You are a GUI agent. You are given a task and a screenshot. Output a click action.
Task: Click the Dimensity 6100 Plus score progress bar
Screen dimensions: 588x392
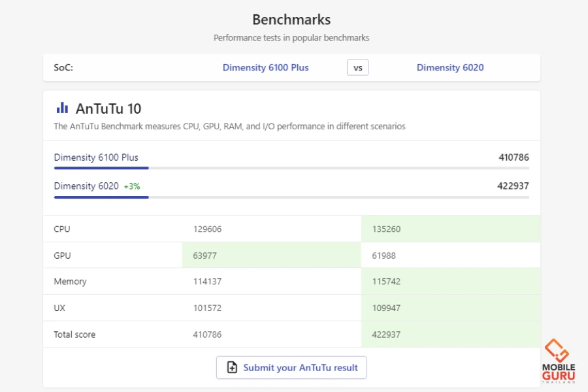click(x=291, y=169)
